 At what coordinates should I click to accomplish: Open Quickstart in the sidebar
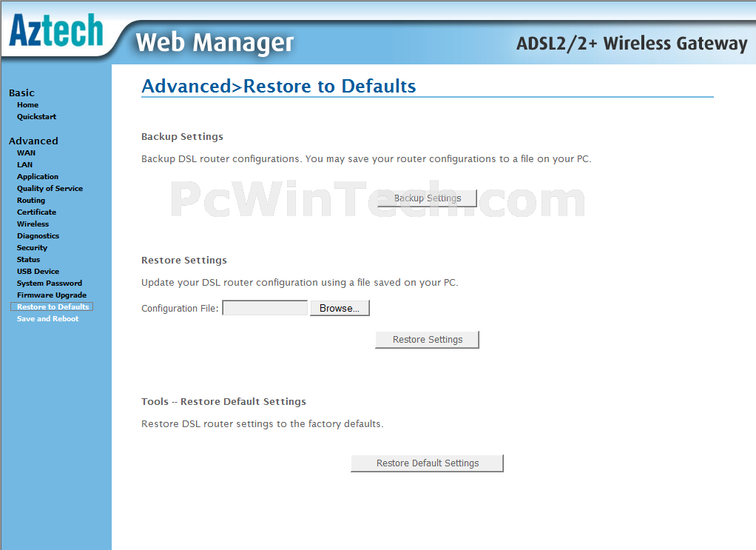(37, 117)
